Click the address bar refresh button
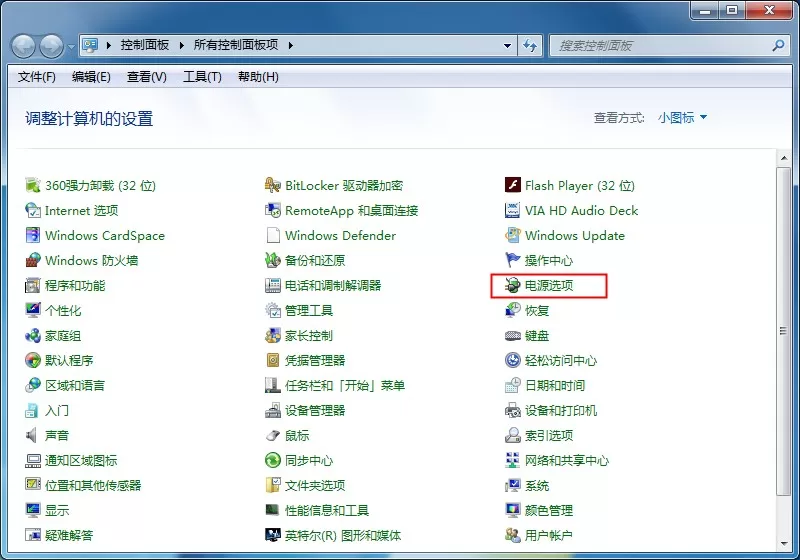Viewport: 800px width, 560px height. [530, 45]
